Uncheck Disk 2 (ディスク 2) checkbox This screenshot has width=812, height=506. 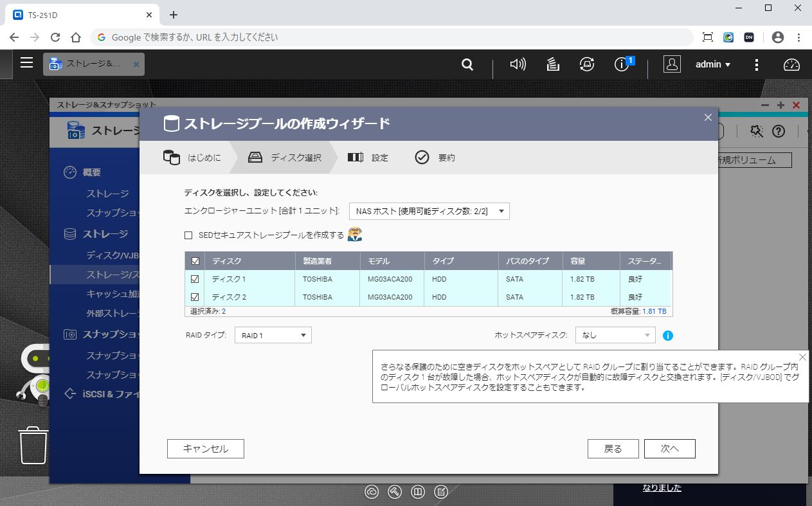point(195,297)
